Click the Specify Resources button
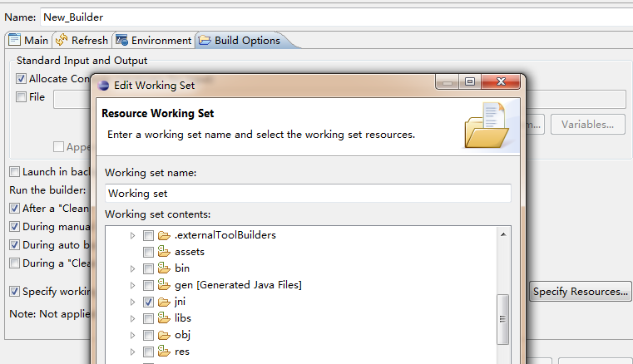Screen dimensions: 633x364 click(581, 292)
